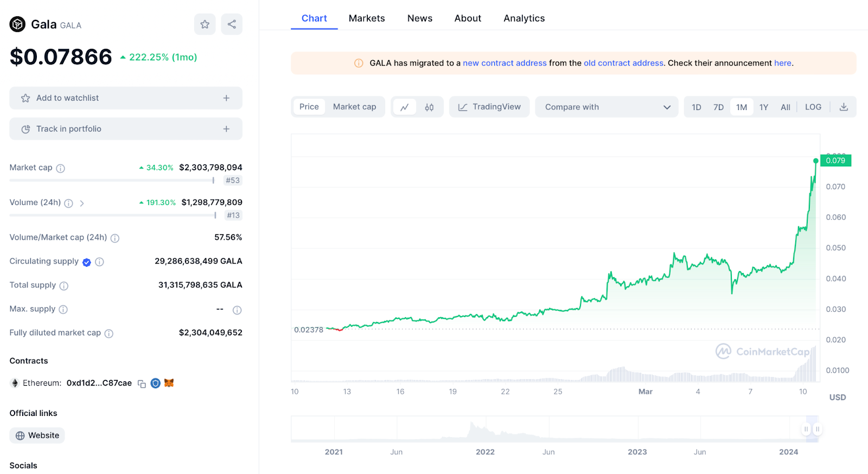
Task: Download chart data with download icon
Action: 844,107
